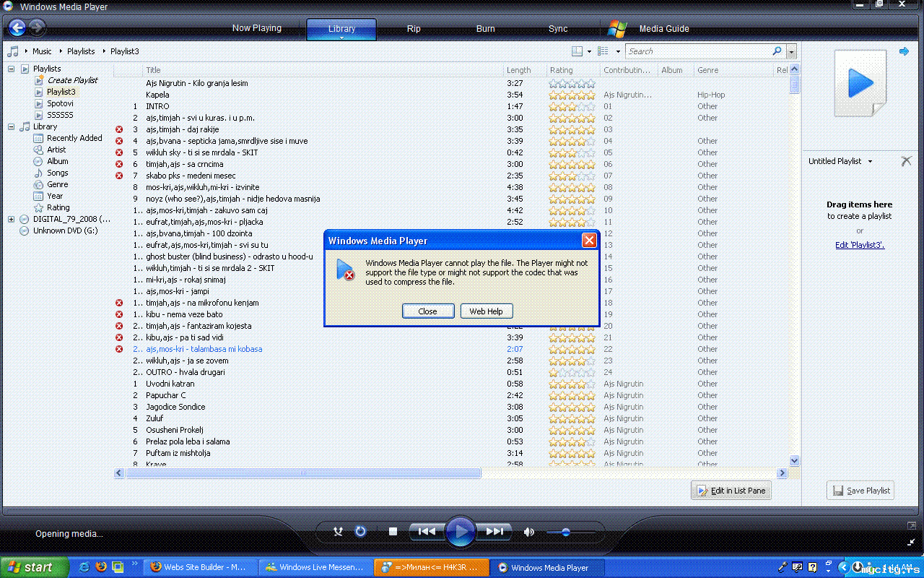Mute the volume speaker button
924x578 pixels.
(x=529, y=532)
